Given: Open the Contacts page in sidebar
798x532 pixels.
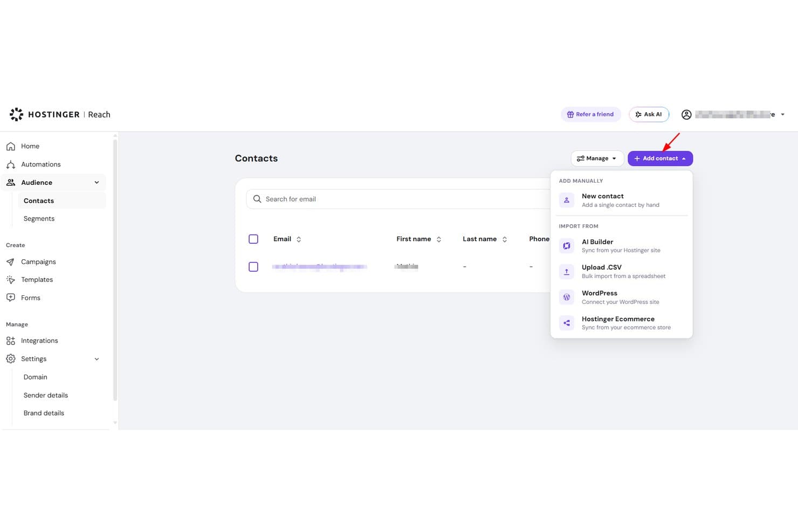Looking at the screenshot, I should tap(61, 201).
